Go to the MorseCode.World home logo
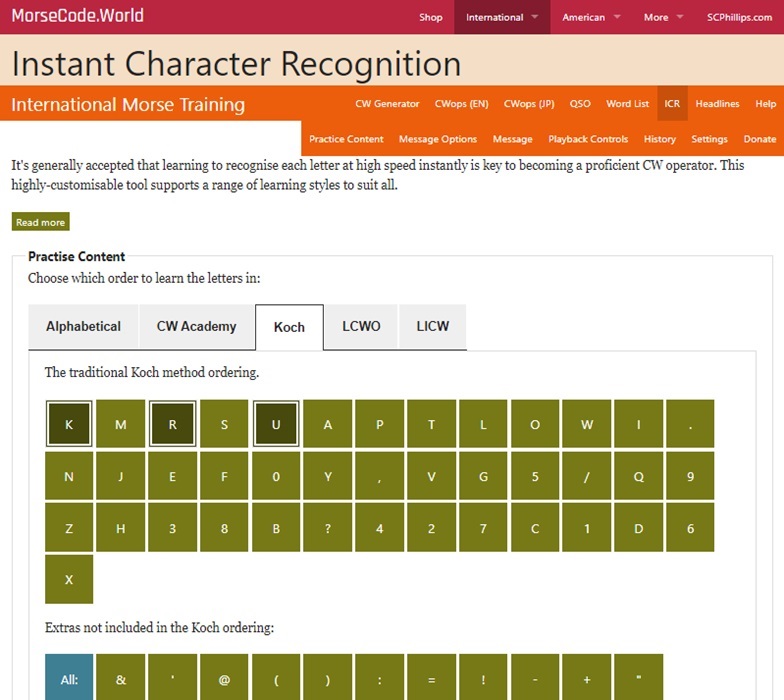Viewport: 784px width, 700px height. [78, 16]
